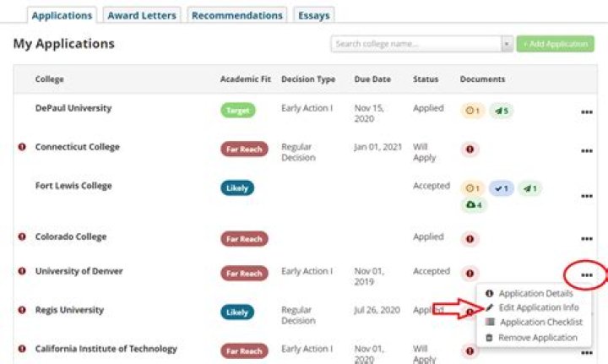The image size is (608, 364).
Task: Open the California Institute of Technology entry
Action: tap(106, 349)
